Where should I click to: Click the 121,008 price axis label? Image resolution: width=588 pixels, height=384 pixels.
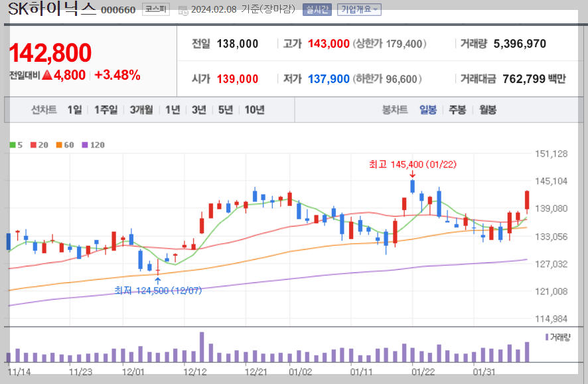tap(551, 291)
